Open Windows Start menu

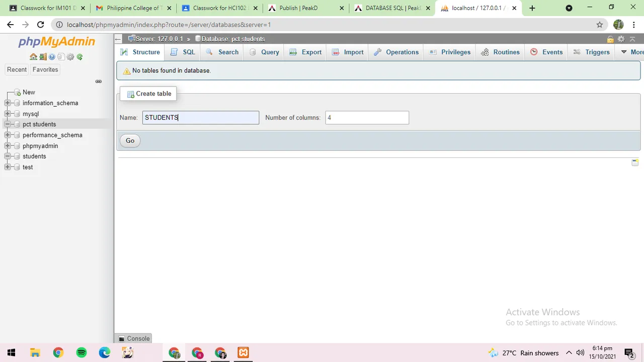coord(11,352)
